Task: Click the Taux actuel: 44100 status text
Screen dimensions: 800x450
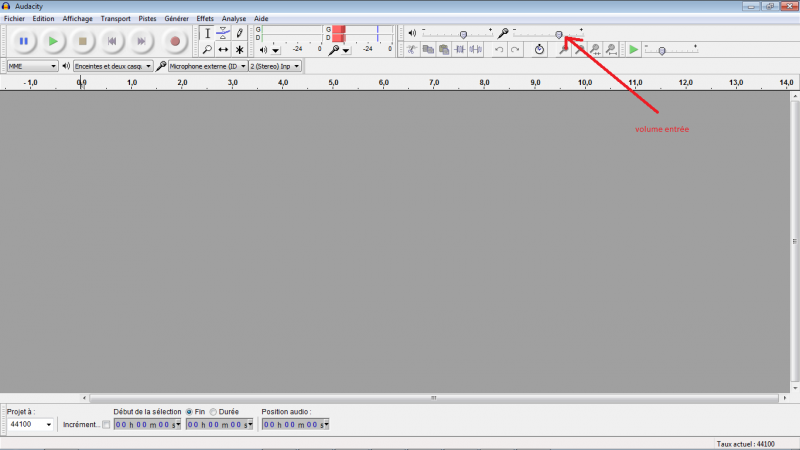Action: (745, 444)
